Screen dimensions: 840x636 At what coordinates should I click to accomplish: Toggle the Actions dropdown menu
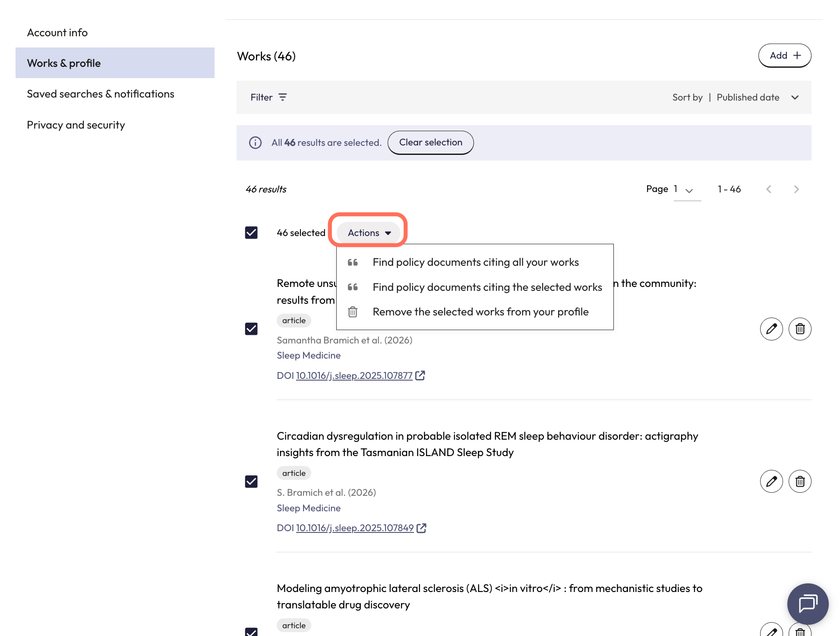369,233
